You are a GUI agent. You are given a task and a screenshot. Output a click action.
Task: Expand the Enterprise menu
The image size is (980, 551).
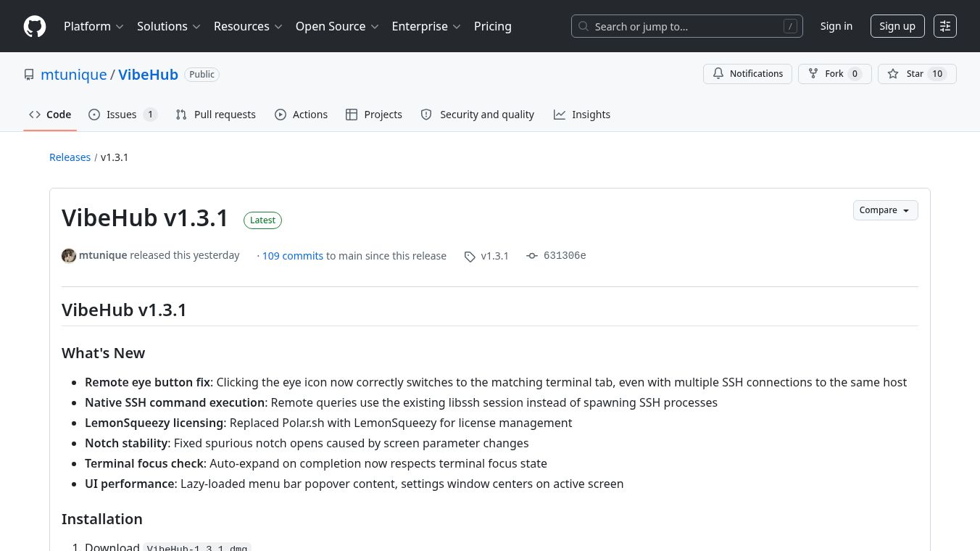pos(426,26)
